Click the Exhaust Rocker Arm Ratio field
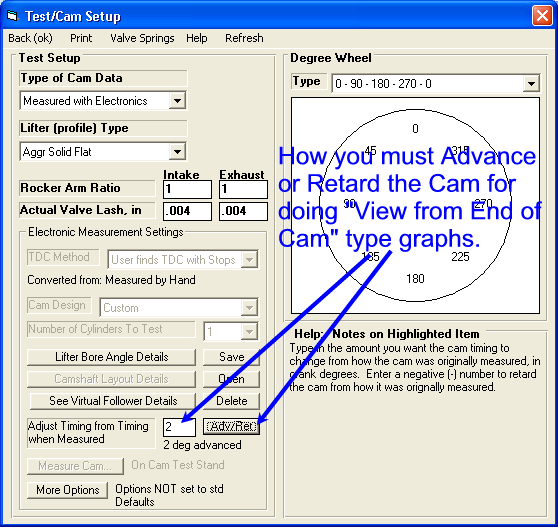Image resolution: width=558 pixels, height=527 pixels. pos(243,189)
